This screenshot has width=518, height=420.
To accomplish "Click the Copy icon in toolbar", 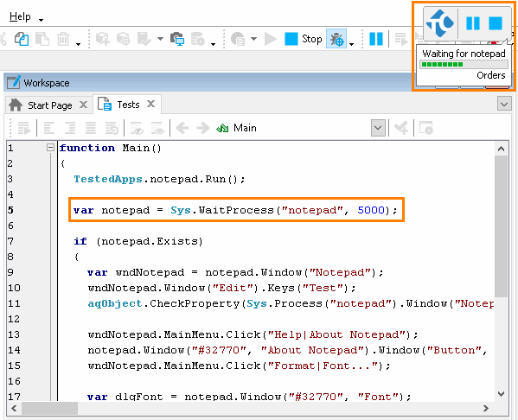I will pyautogui.click(x=22, y=39).
